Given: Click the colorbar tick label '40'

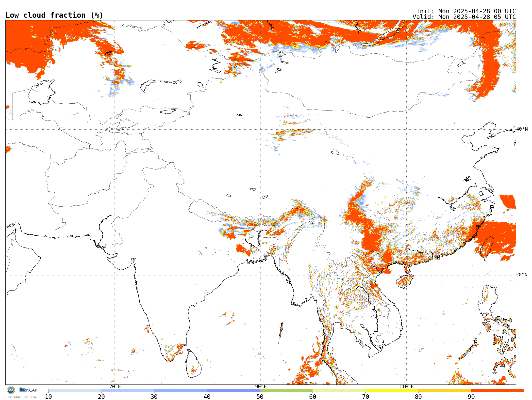Looking at the screenshot, I should click(207, 397).
